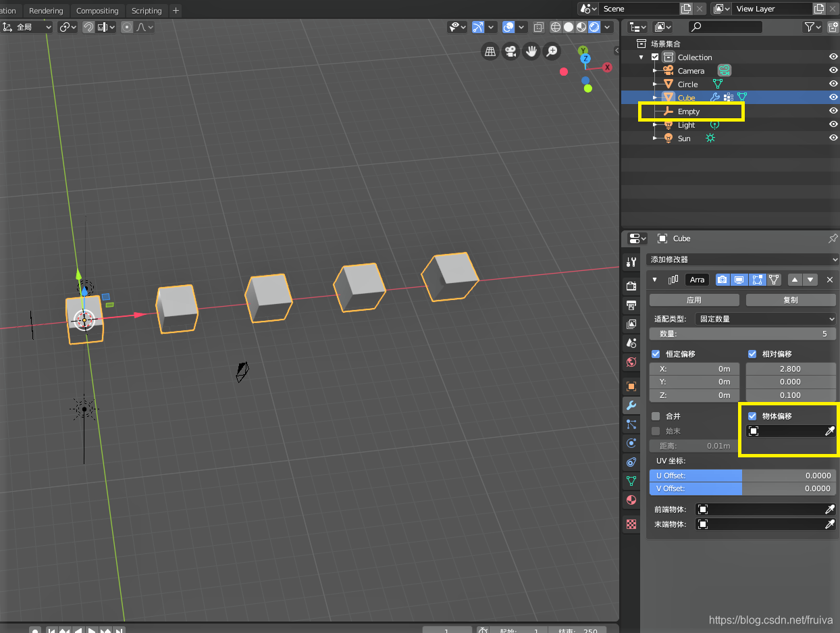The width and height of the screenshot is (840, 633).
Task: Click the red X axis on gizmo
Action: pos(607,67)
